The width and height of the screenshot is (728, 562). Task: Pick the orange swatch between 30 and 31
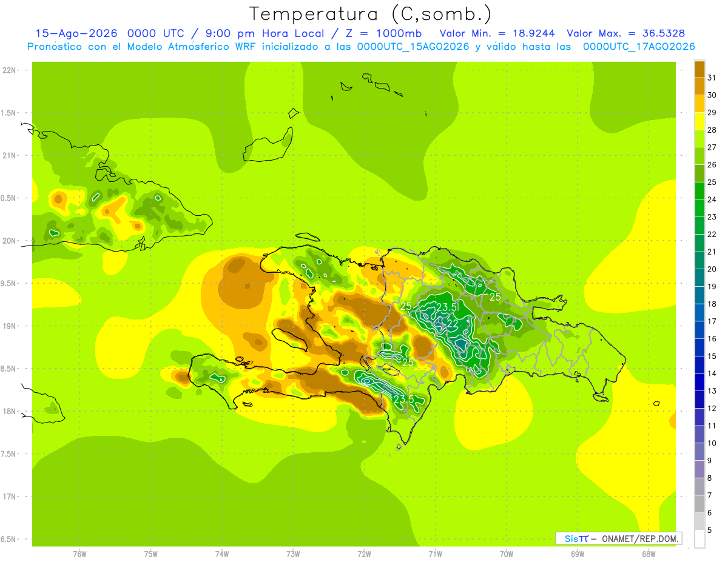699,86
